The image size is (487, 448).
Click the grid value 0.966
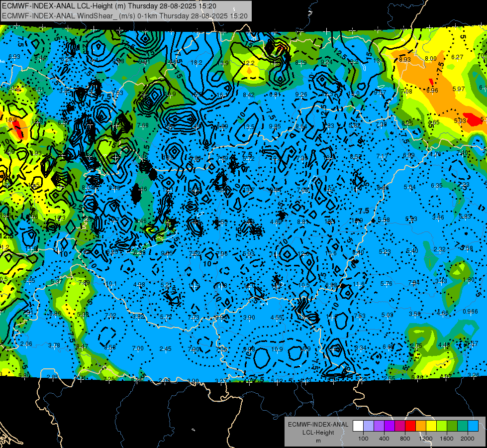pos(471,312)
